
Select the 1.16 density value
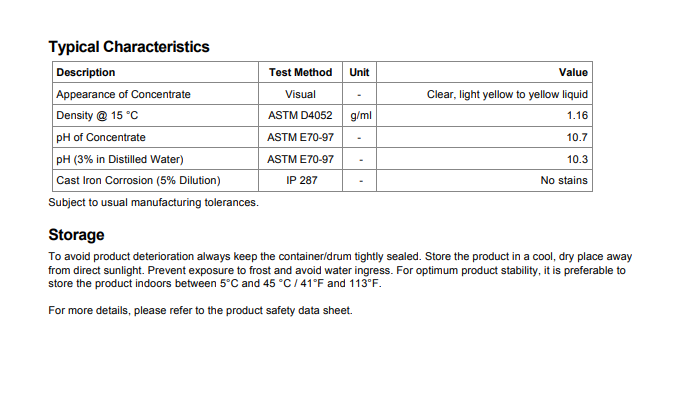(x=577, y=116)
